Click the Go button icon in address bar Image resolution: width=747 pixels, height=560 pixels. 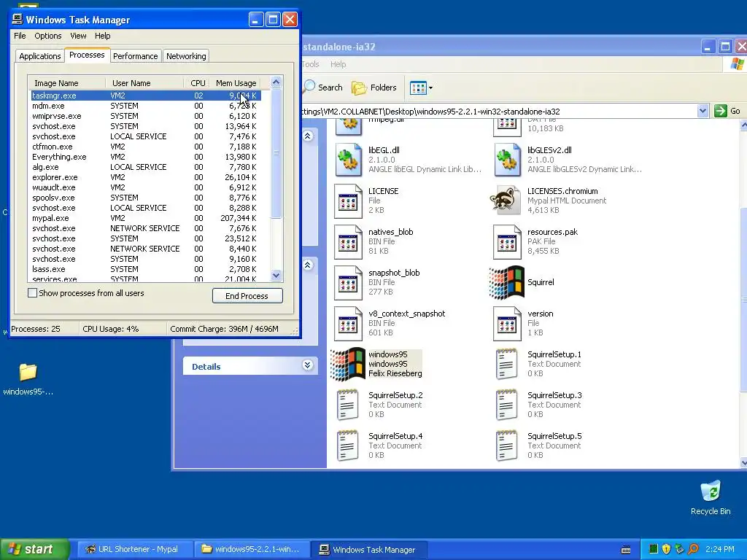[720, 111]
